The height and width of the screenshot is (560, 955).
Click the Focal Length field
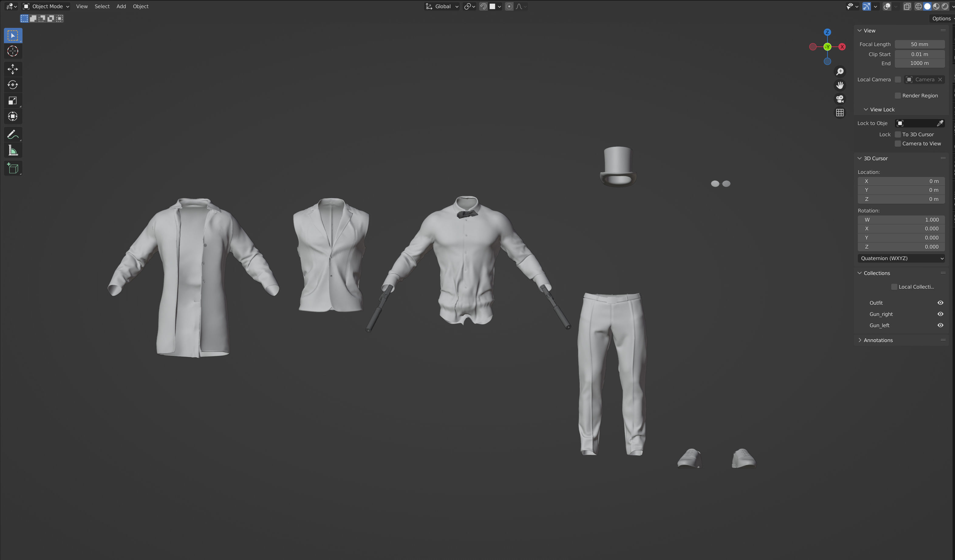[x=919, y=44]
